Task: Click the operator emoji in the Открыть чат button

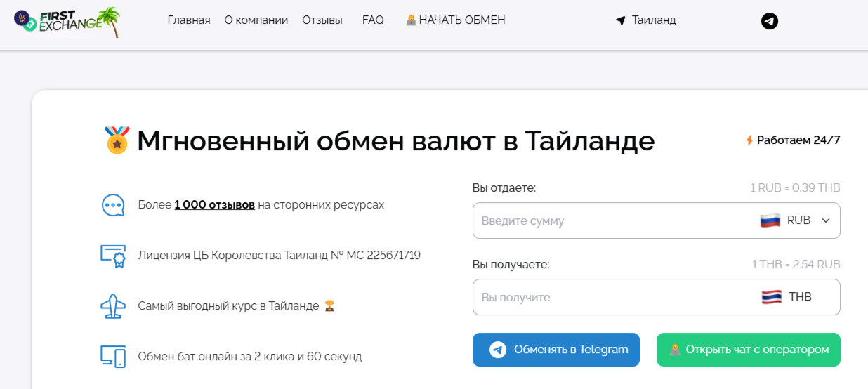Action: [x=674, y=350]
